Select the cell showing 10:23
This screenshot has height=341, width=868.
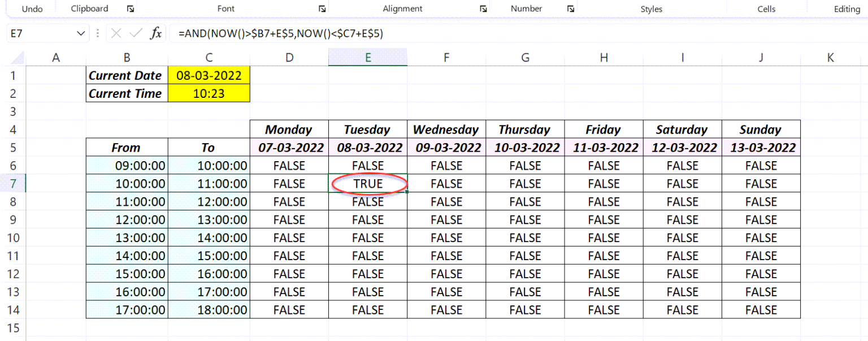tap(209, 93)
